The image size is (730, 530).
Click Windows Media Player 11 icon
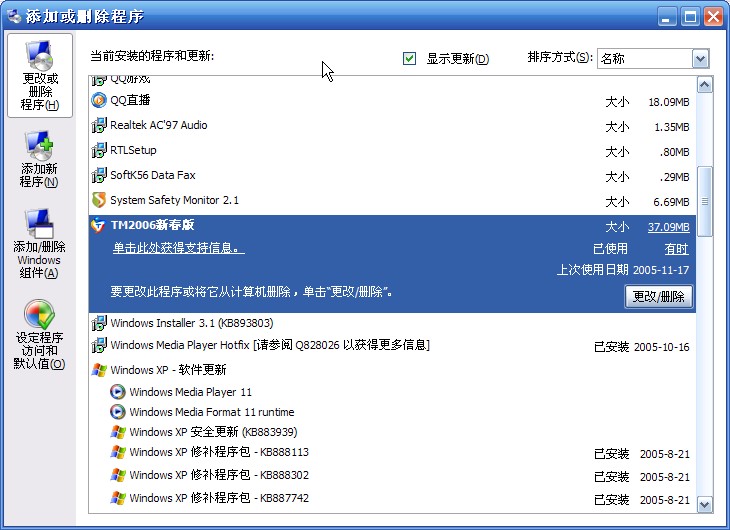(x=118, y=392)
